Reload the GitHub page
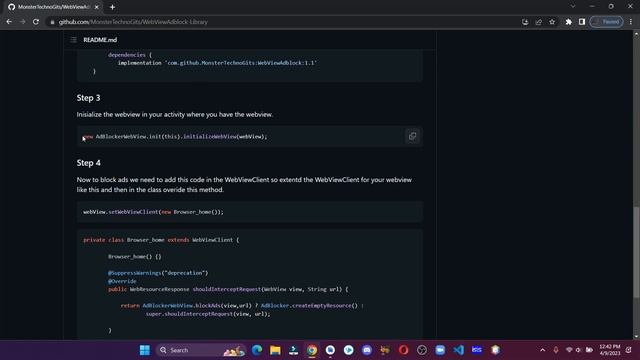Image resolution: width=640 pixels, height=360 pixels. coord(36,22)
